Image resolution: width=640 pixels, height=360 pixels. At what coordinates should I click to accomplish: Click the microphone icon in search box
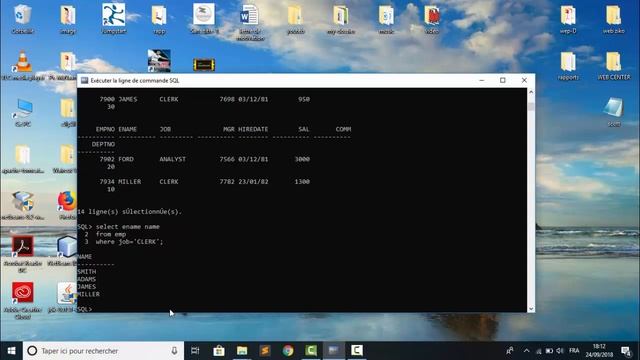pyautogui.click(x=174, y=351)
